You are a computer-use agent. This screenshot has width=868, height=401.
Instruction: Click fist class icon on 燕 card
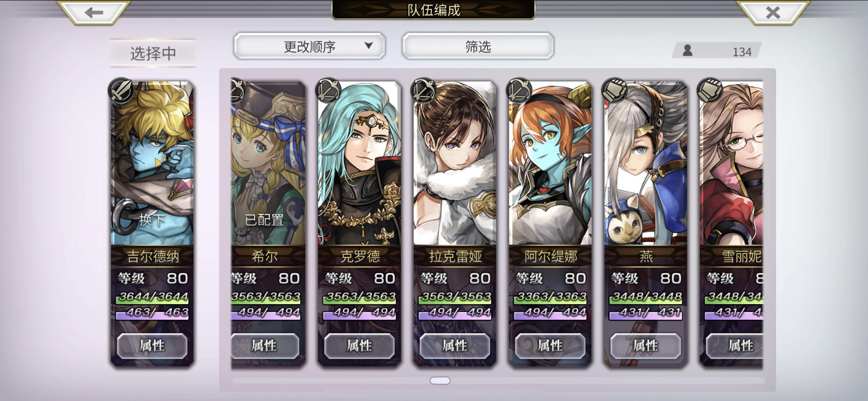[614, 91]
